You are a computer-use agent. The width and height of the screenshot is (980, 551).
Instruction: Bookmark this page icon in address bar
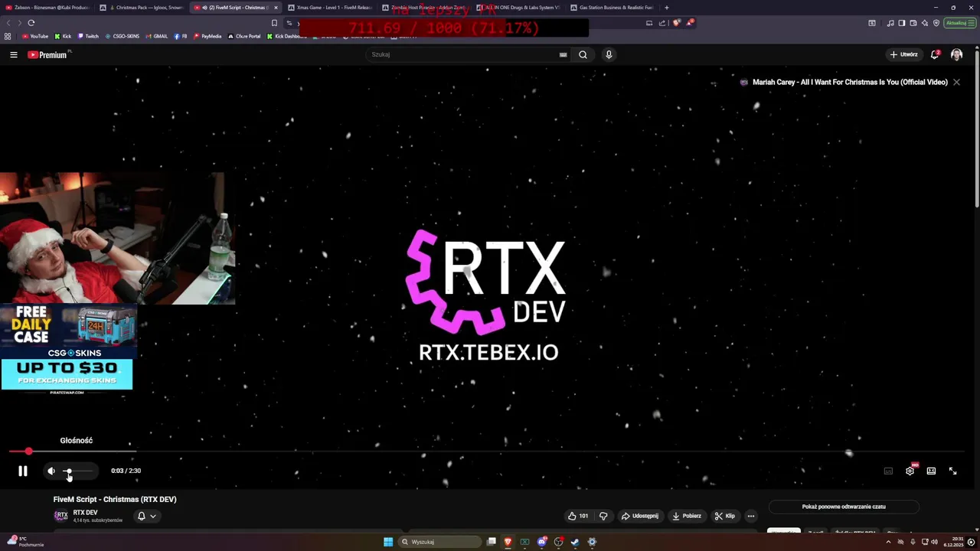(274, 23)
